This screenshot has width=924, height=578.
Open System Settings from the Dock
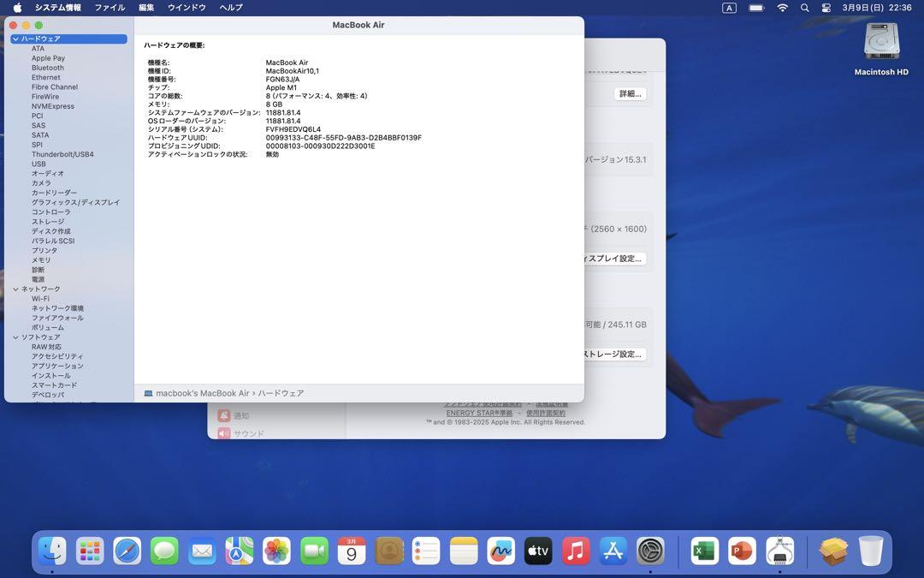(650, 551)
